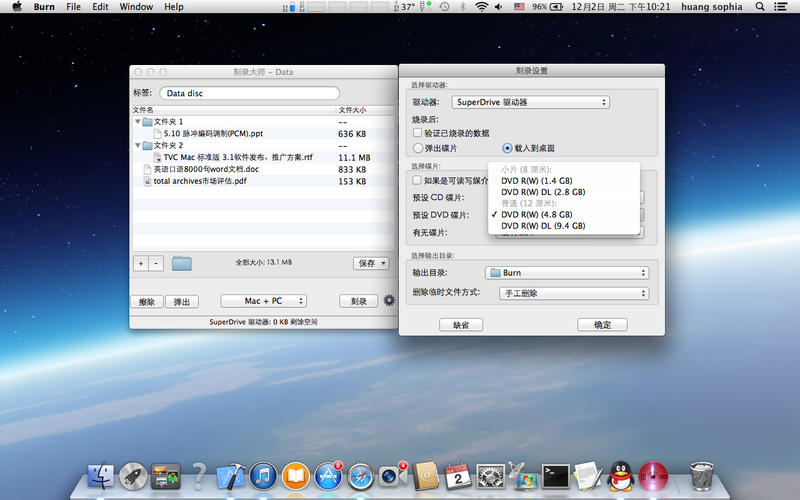The width and height of the screenshot is (800, 500).
Task: Open the SuperDrive 驱动器 dropdown
Action: (530, 102)
